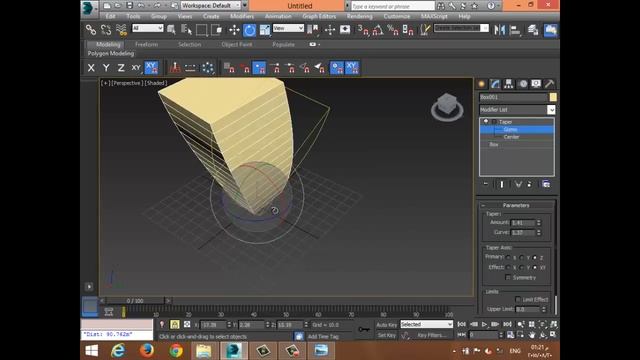Select Primary axis Z radio button
640x360 pixels.
click(x=535, y=258)
